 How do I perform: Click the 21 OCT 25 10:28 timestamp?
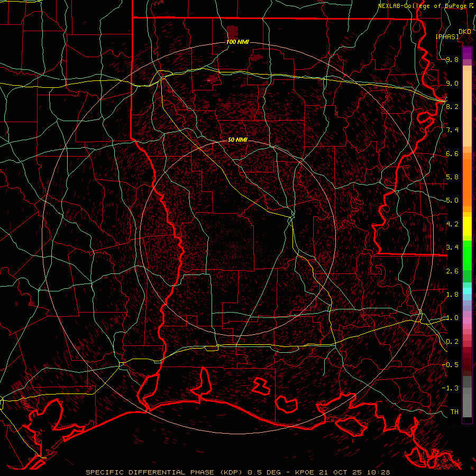(354, 472)
